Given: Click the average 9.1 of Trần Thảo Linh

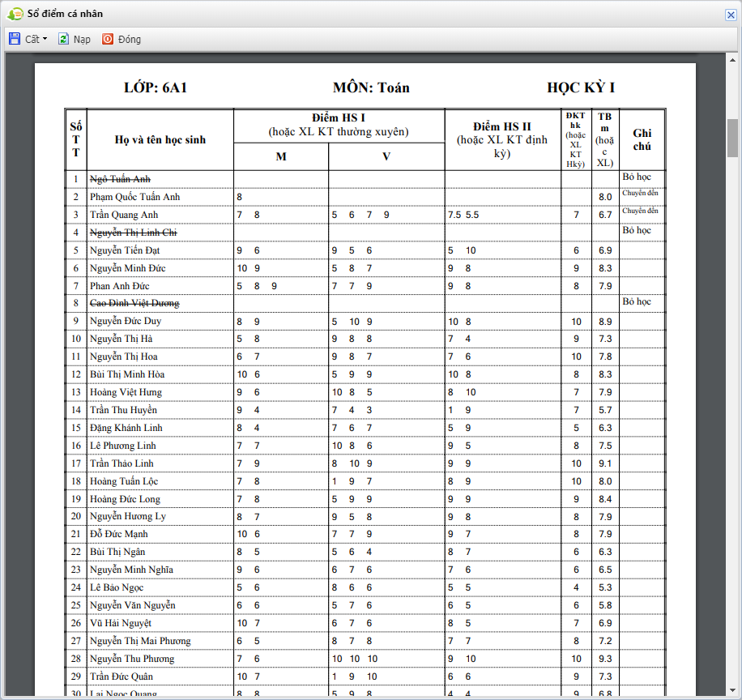Looking at the screenshot, I should pyautogui.click(x=605, y=463).
